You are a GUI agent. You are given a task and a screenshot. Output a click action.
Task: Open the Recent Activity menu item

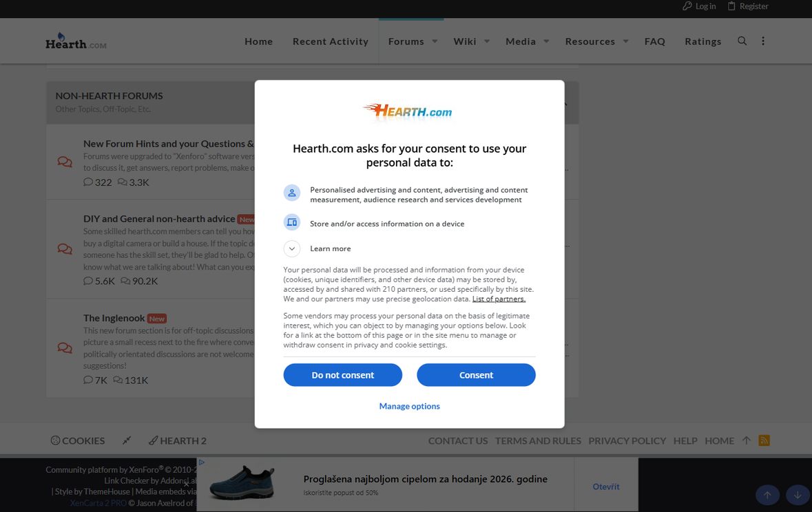coord(331,41)
